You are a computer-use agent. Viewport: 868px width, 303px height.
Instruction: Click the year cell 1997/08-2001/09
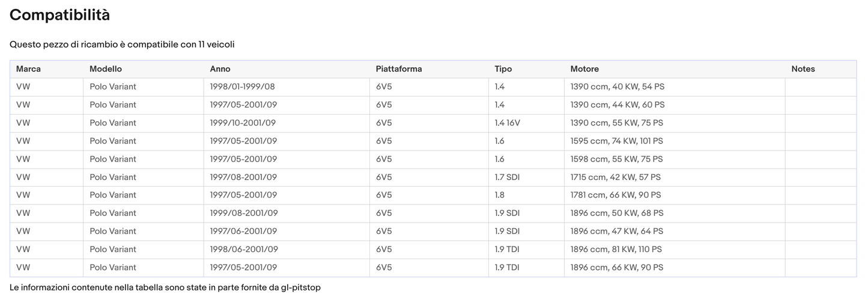243,177
